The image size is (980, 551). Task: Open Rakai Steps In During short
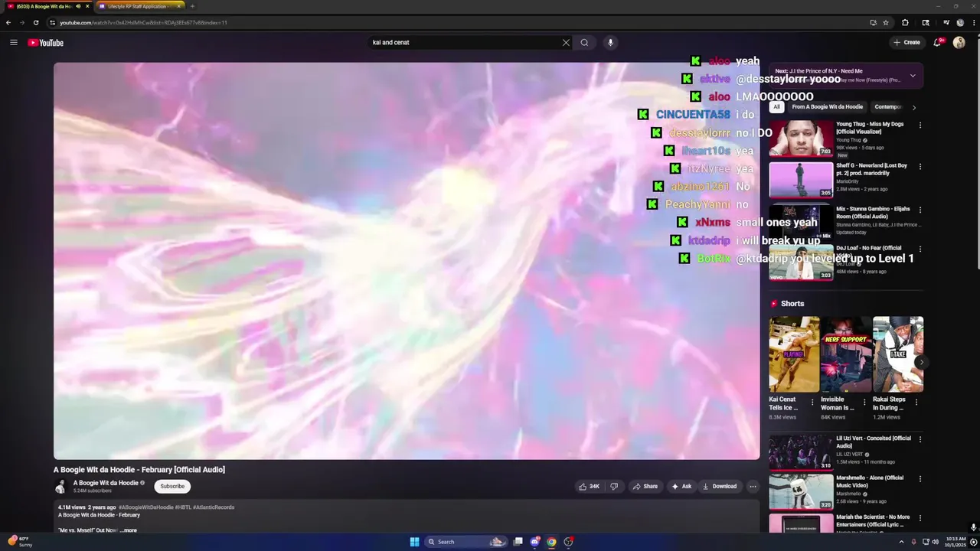pyautogui.click(x=898, y=354)
